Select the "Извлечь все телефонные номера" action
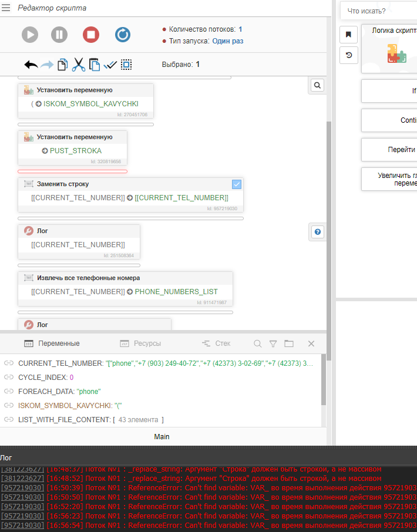The height and width of the screenshot is (532, 417). (x=88, y=278)
